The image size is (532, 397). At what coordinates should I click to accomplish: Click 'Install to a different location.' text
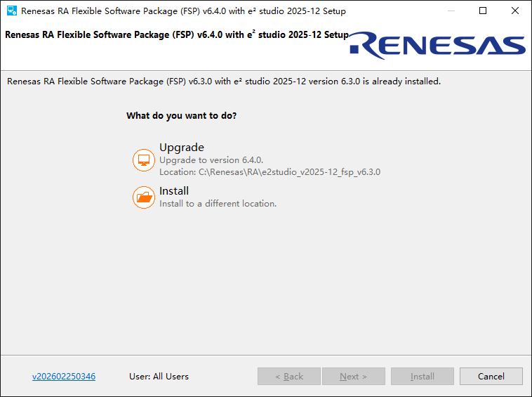[218, 204]
